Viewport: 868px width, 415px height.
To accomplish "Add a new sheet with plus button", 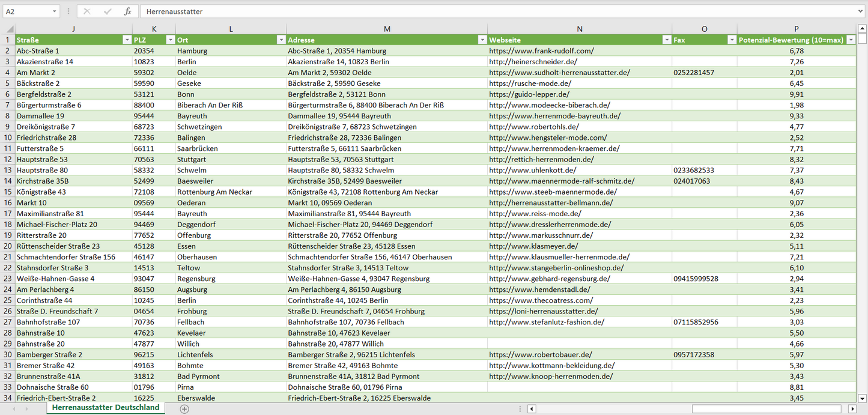I will click(184, 409).
